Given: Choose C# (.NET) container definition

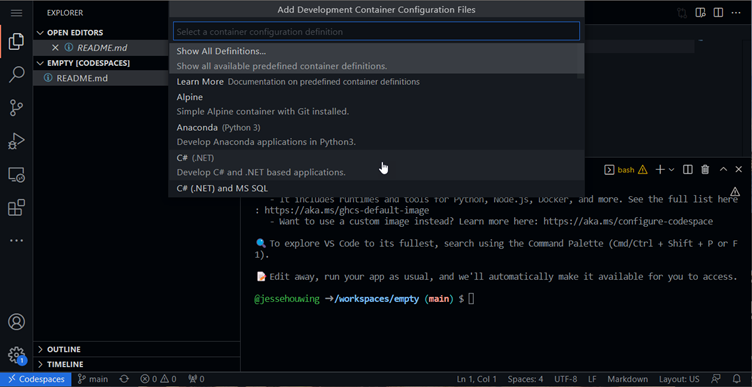Looking at the screenshot, I should click(376, 164).
